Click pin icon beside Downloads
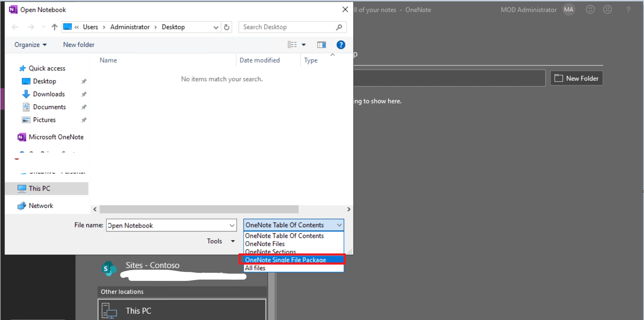The height and width of the screenshot is (320, 644). [x=84, y=94]
